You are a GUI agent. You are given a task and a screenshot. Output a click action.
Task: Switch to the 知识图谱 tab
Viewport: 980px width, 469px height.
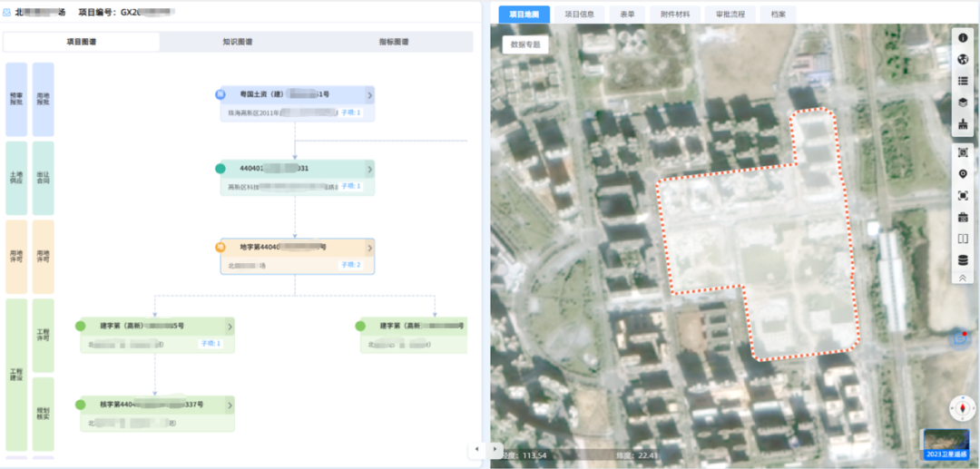click(238, 42)
